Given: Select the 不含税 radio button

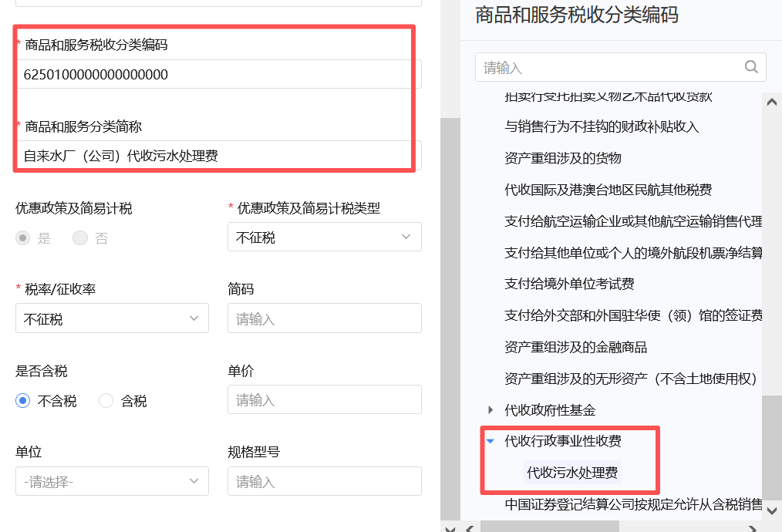Looking at the screenshot, I should [23, 401].
